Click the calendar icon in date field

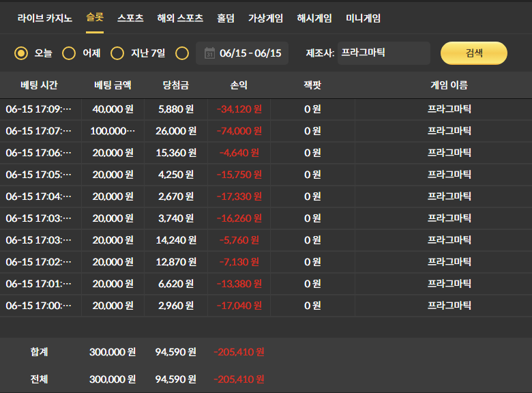(x=209, y=53)
